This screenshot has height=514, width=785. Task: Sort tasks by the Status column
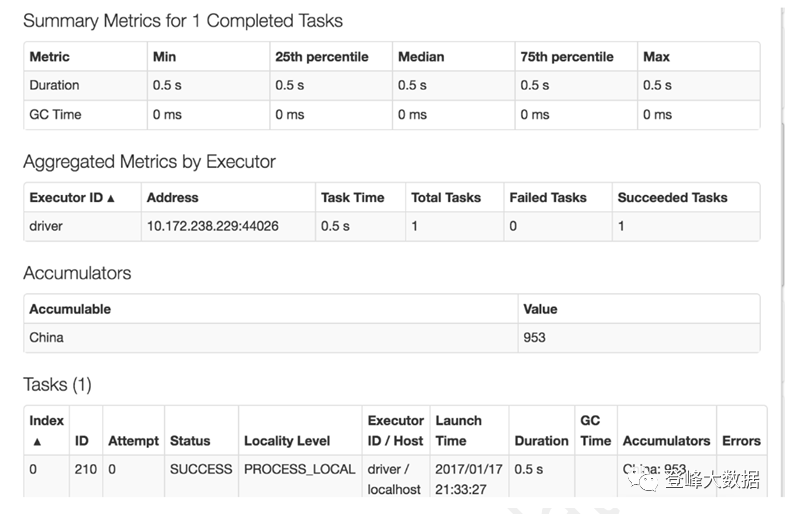[x=190, y=441]
